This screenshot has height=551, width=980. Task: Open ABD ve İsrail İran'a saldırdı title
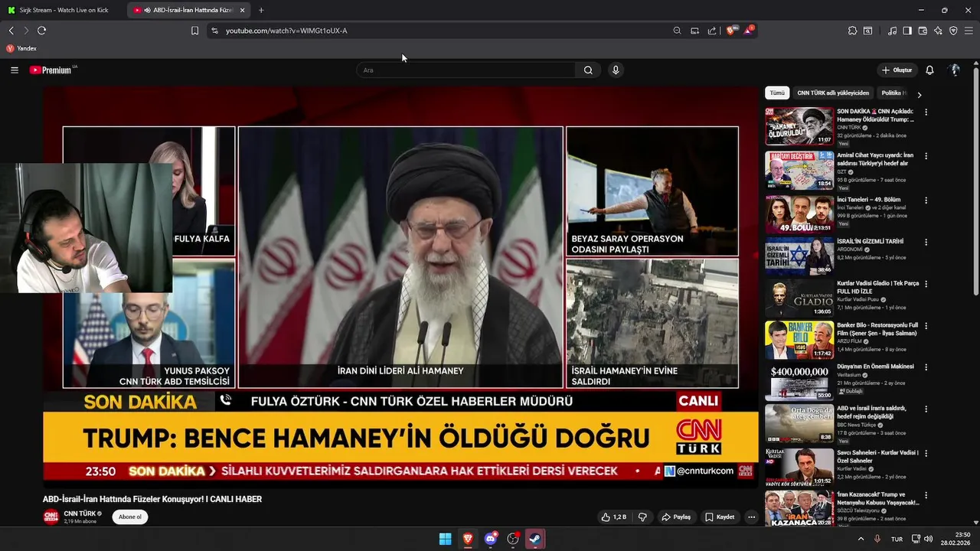point(871,412)
